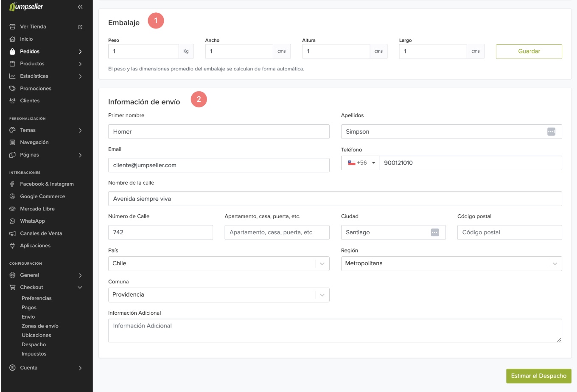Open the País dropdown showing Chile

pos(218,263)
